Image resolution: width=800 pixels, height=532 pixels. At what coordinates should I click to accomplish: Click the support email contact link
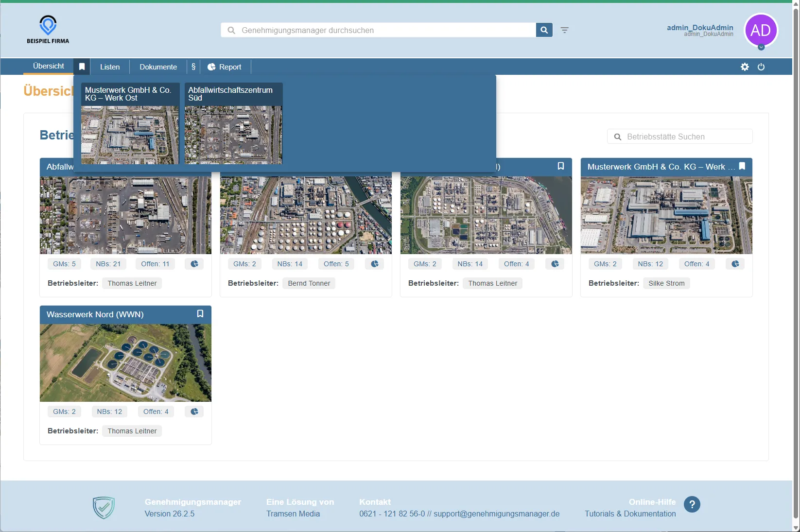(x=496, y=514)
